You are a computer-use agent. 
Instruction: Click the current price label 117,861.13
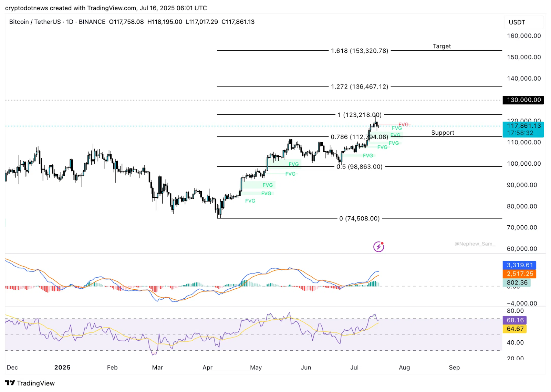[523, 126]
